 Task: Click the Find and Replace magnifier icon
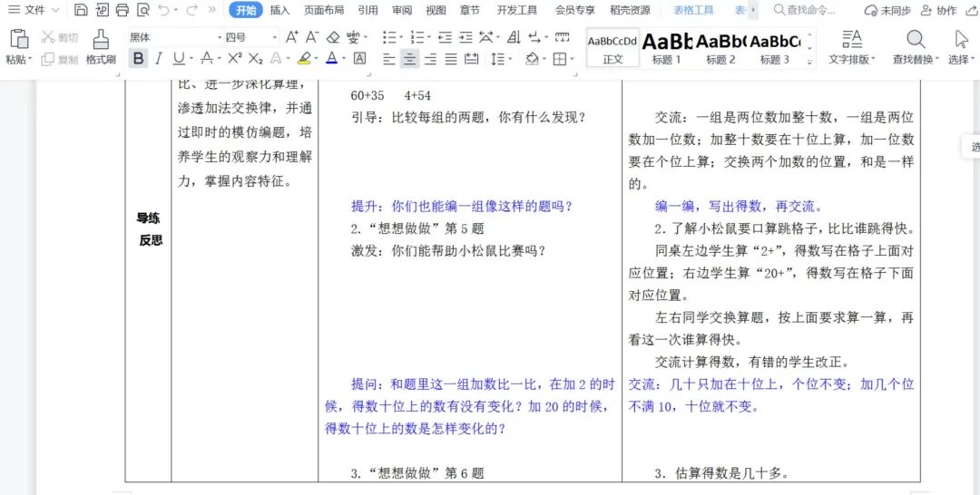[x=916, y=39]
